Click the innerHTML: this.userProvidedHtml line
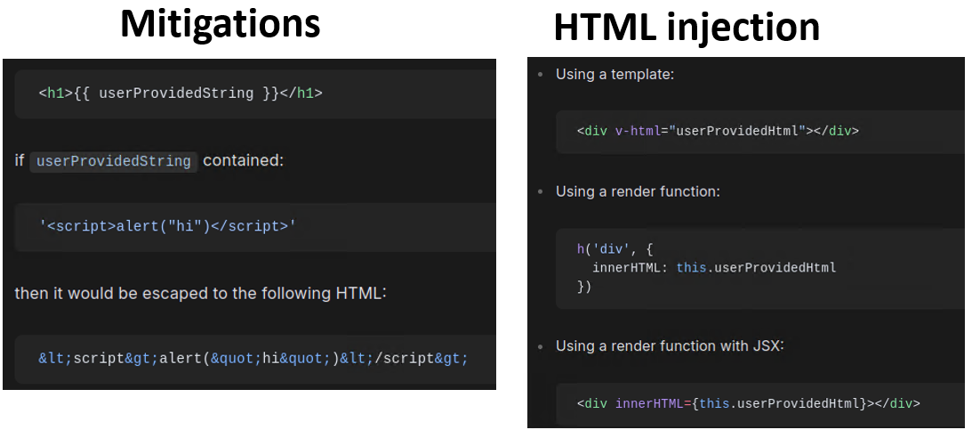Image resolution: width=980 pixels, height=438 pixels. 714,268
